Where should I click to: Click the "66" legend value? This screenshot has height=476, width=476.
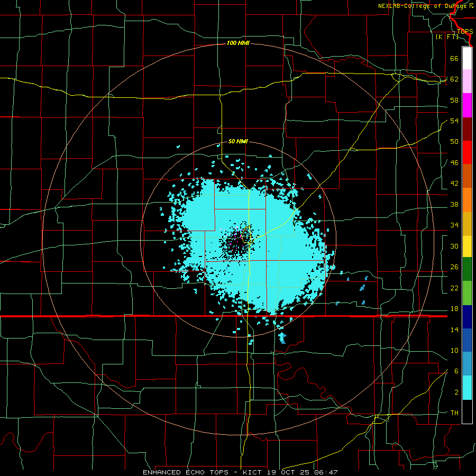point(454,58)
